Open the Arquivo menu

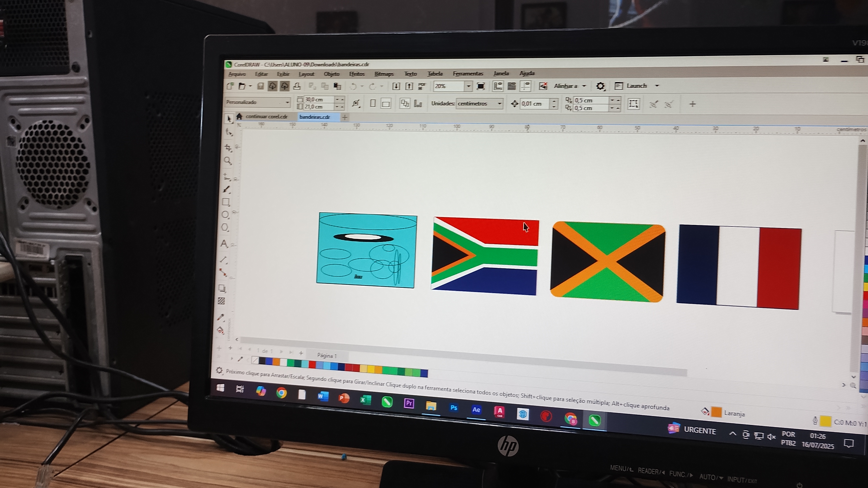[x=237, y=74]
